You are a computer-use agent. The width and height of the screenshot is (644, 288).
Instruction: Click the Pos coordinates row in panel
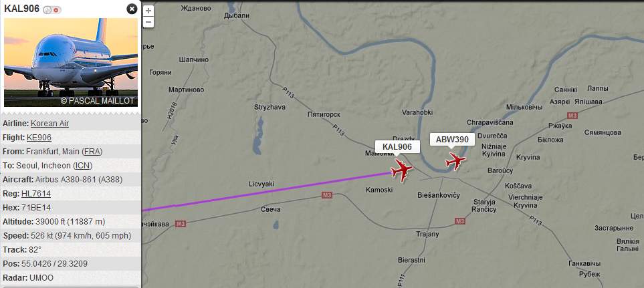coord(71,263)
